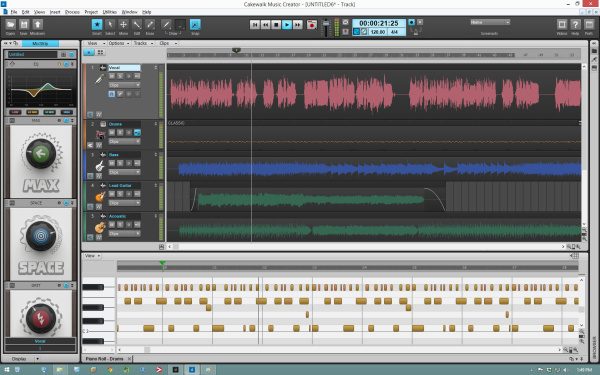Select the Draw pencil tool
The height and width of the screenshot is (375, 600).
click(166, 24)
